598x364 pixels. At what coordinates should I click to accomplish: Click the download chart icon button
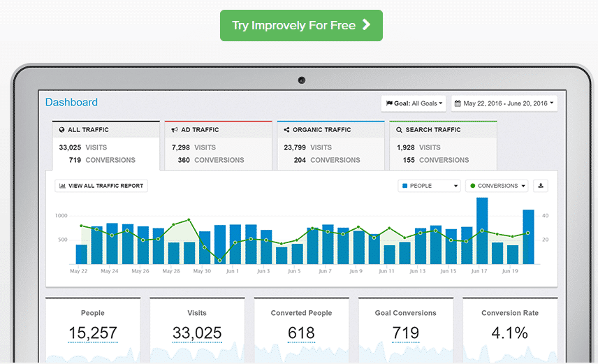pos(541,186)
